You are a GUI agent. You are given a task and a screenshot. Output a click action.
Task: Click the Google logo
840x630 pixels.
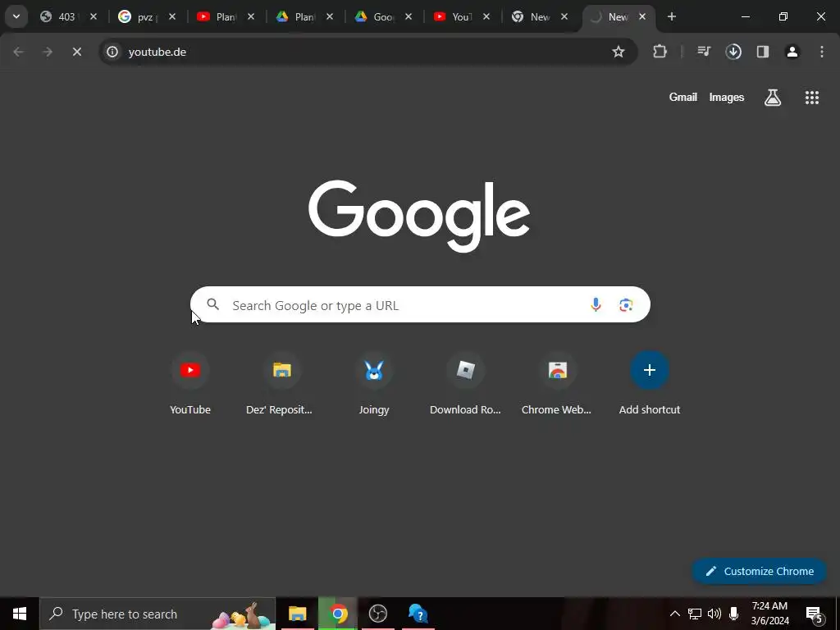(419, 216)
